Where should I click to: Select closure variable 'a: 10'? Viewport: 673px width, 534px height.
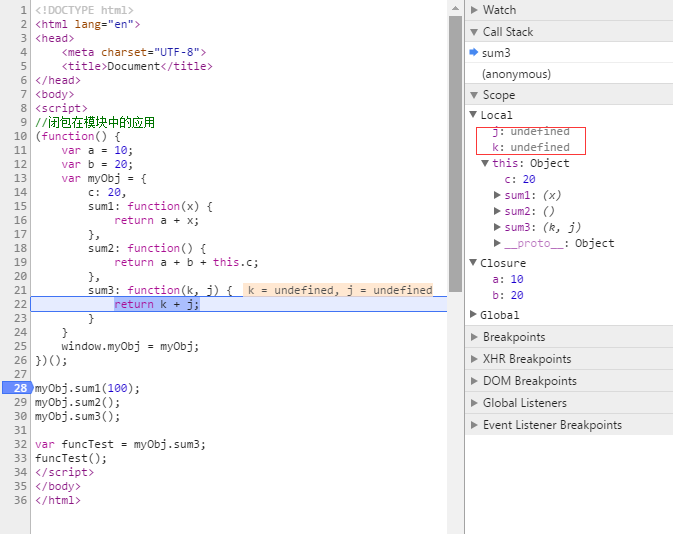pyautogui.click(x=508, y=279)
